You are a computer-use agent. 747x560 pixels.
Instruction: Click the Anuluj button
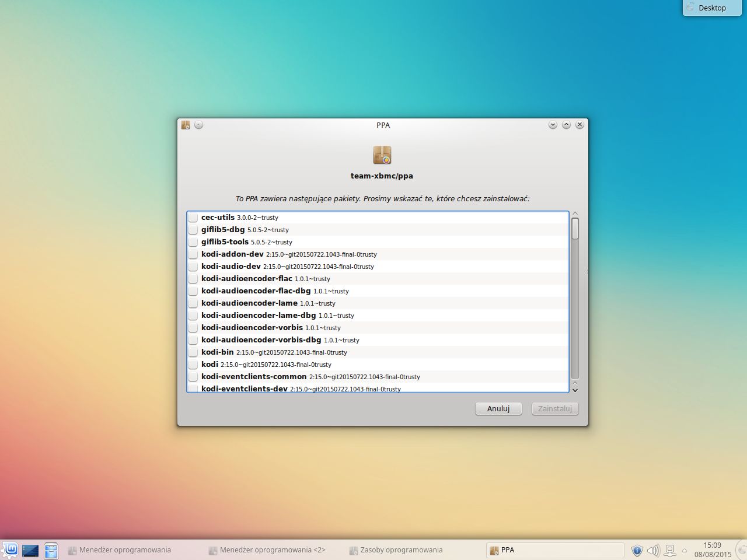(498, 408)
